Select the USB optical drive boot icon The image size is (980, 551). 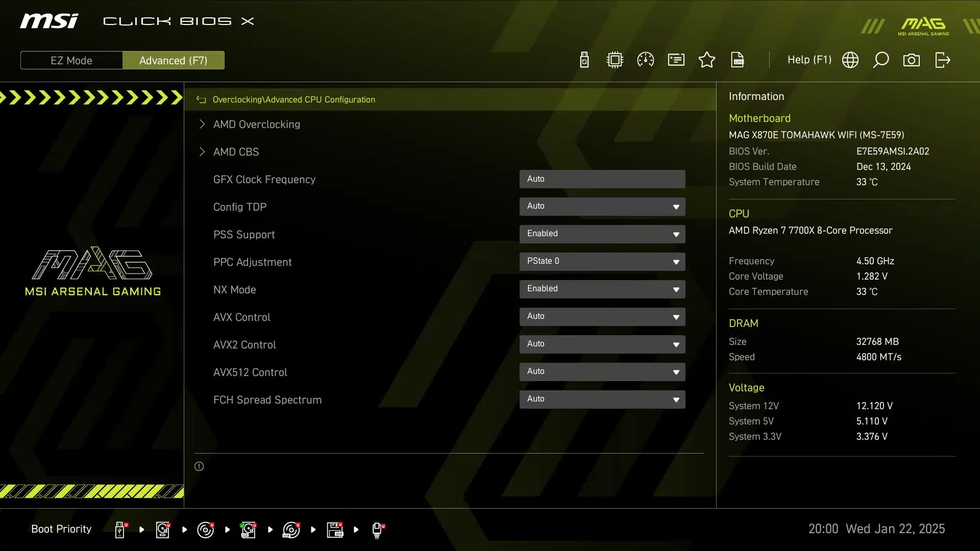291,530
